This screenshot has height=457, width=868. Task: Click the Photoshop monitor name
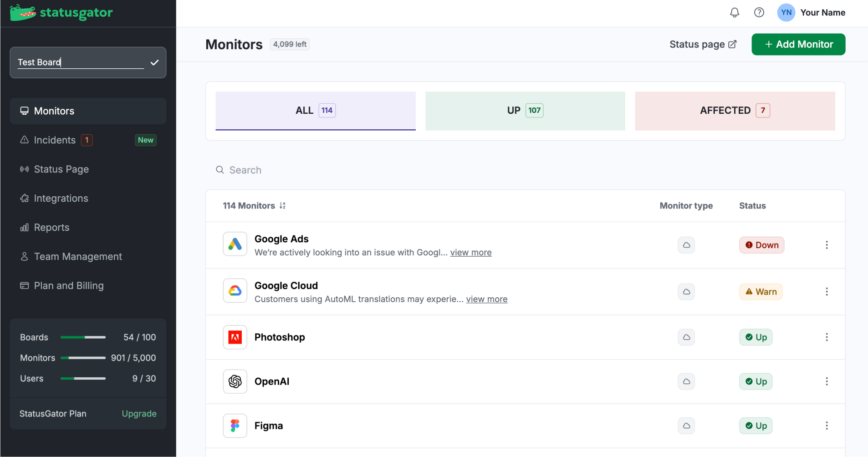tap(280, 337)
